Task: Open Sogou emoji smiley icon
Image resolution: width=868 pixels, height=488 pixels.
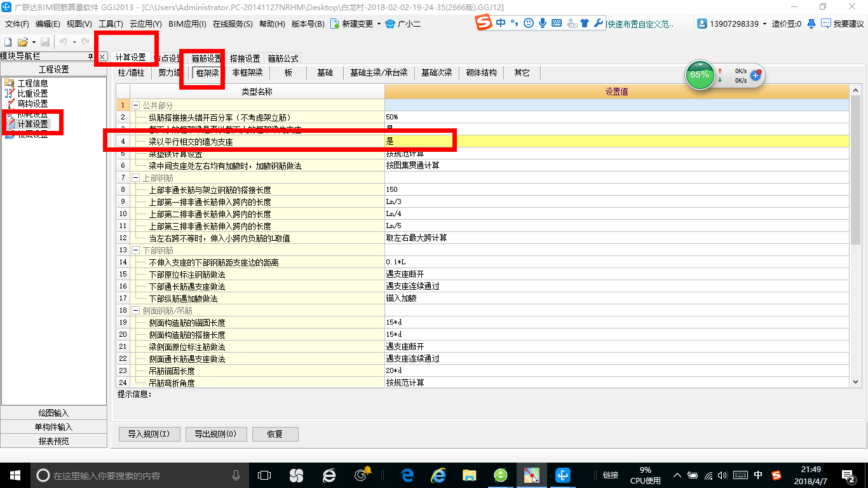Action: click(529, 23)
